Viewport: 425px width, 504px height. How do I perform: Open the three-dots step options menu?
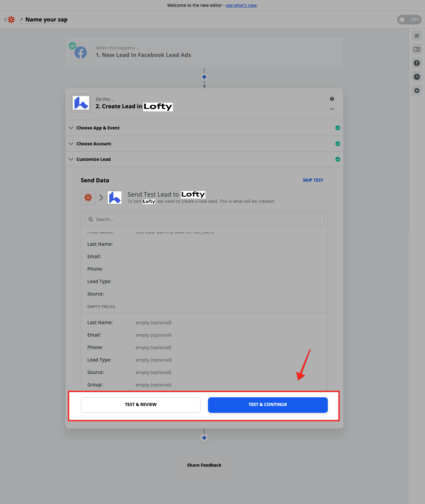point(332,109)
